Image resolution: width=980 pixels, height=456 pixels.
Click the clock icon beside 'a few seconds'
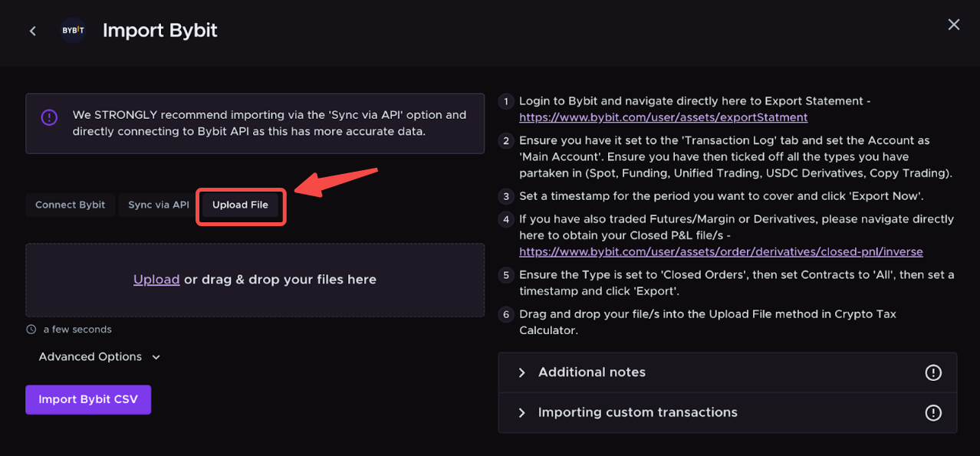[31, 330]
